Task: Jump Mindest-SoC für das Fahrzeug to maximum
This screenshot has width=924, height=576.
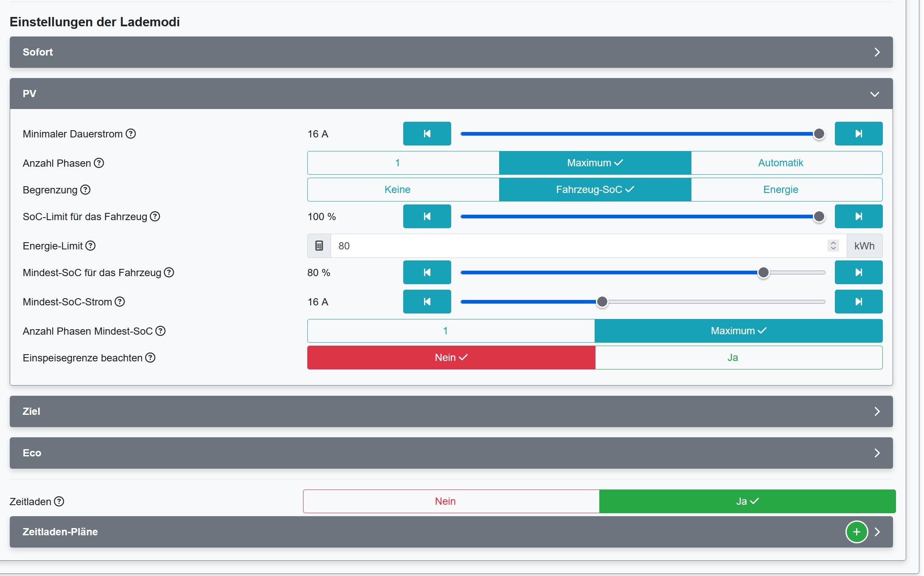Action: [858, 273]
